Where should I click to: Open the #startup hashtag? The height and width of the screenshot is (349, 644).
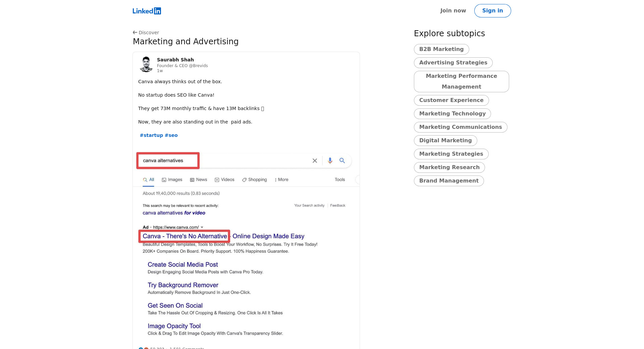tap(151, 135)
